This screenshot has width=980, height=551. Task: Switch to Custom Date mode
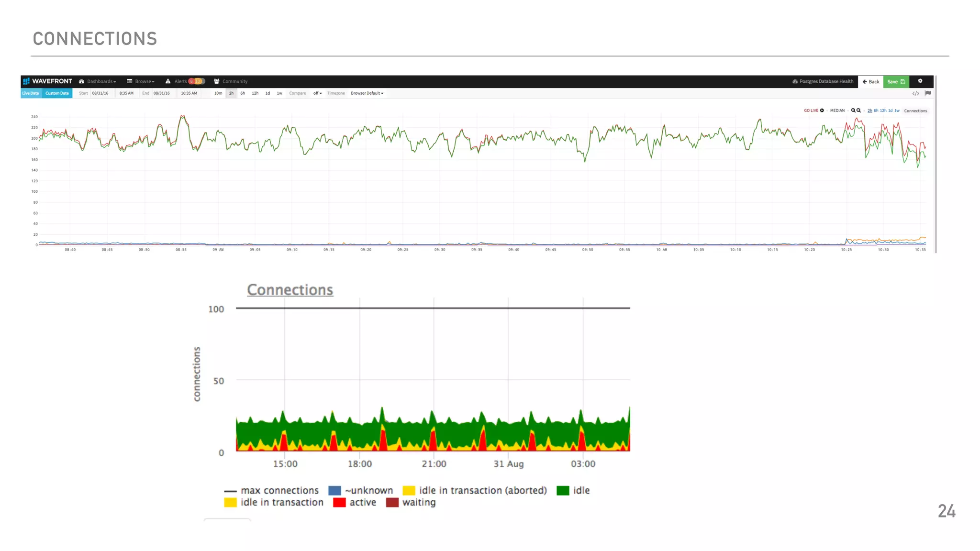[x=57, y=93]
